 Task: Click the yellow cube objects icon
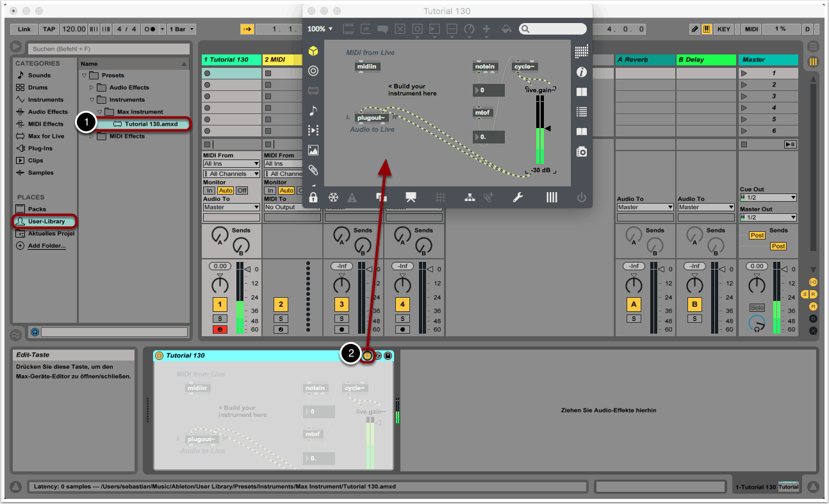313,51
